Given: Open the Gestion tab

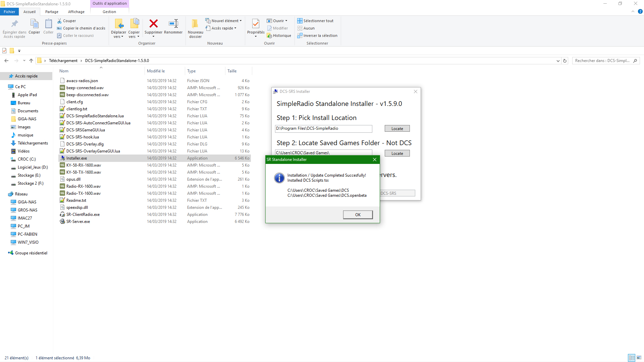Looking at the screenshot, I should tap(109, 12).
